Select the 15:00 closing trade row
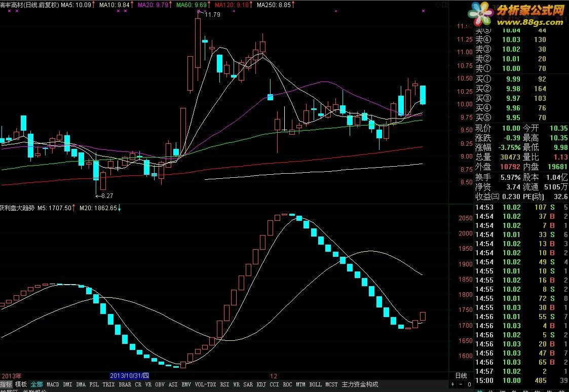The height and width of the screenshot is (392, 569). [521, 380]
